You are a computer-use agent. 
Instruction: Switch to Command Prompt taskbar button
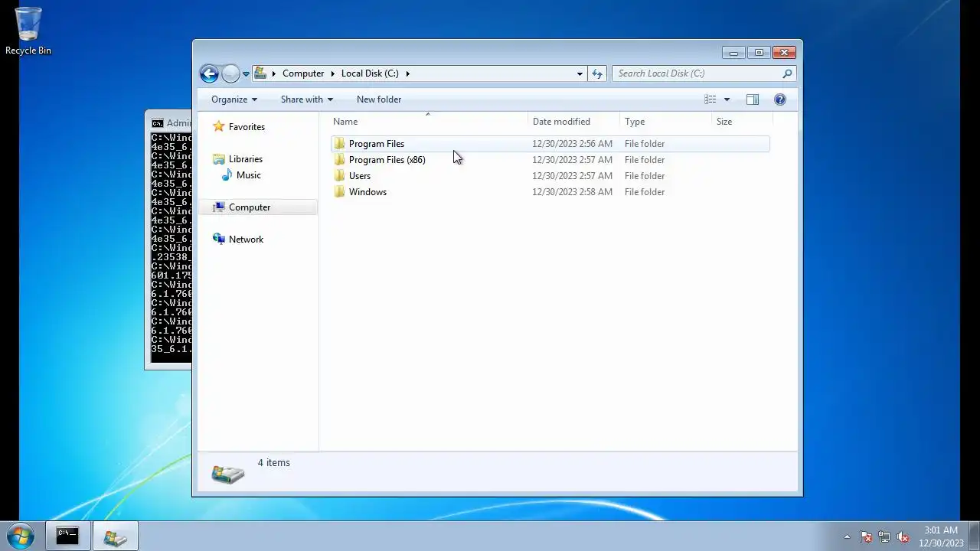[x=67, y=536]
